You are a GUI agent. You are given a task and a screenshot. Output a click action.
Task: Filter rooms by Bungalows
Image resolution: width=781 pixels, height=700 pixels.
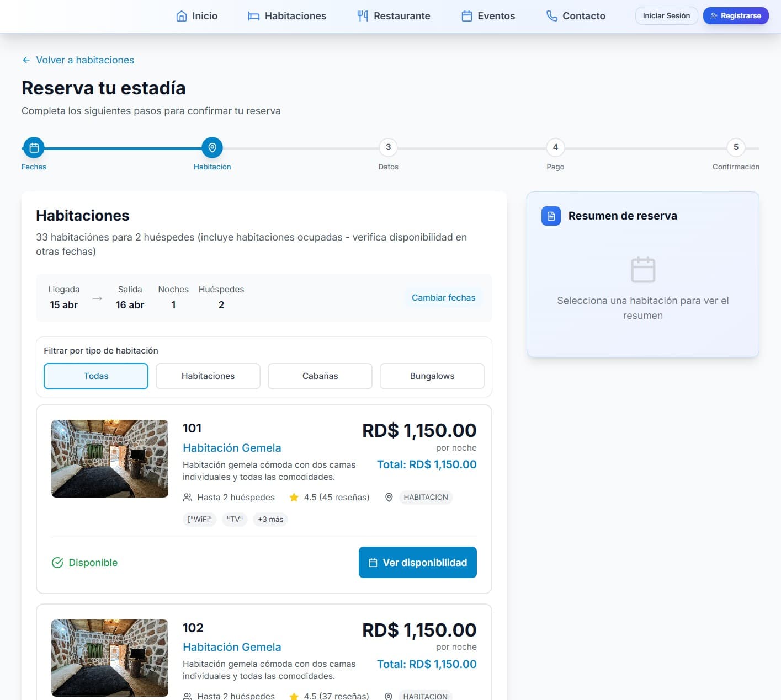tap(432, 376)
